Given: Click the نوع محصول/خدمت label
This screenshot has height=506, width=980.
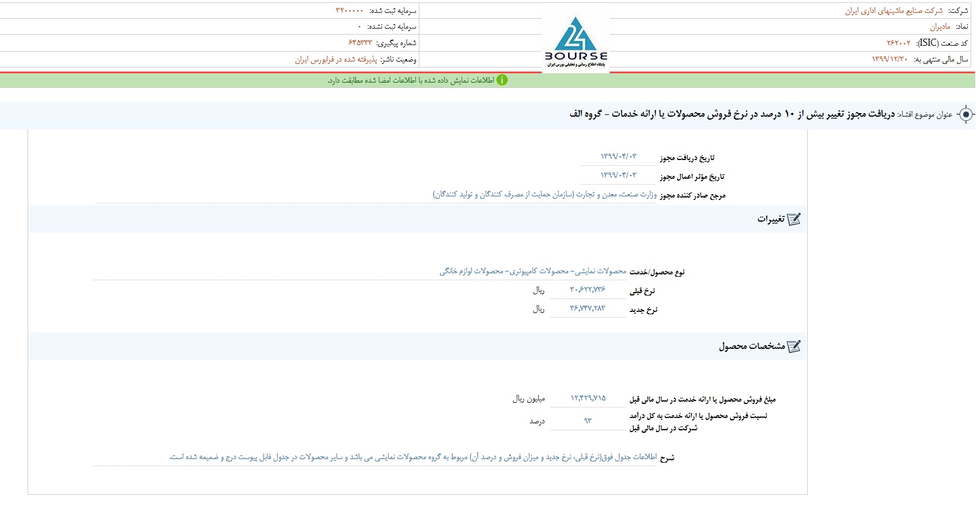Looking at the screenshot, I should [x=657, y=272].
